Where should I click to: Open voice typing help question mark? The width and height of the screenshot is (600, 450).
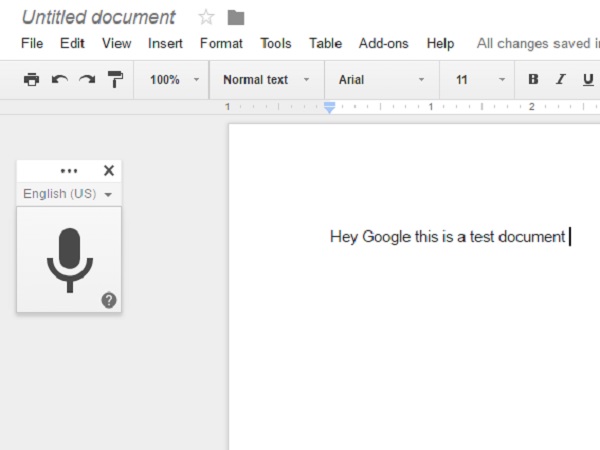[x=109, y=300]
